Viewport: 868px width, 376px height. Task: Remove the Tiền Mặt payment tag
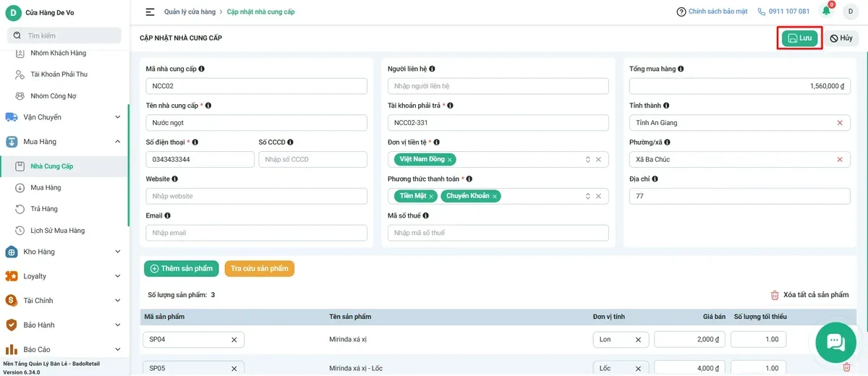coord(431,196)
